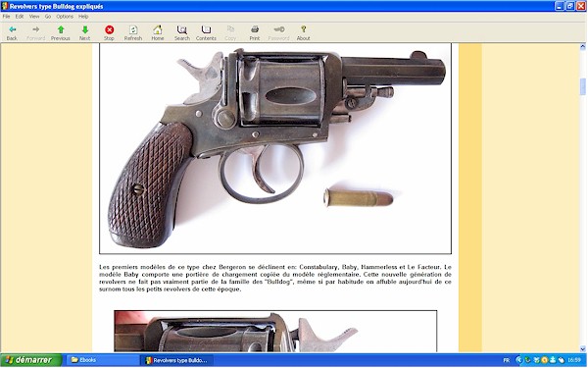
Task: Open the Options menu
Action: pos(65,17)
